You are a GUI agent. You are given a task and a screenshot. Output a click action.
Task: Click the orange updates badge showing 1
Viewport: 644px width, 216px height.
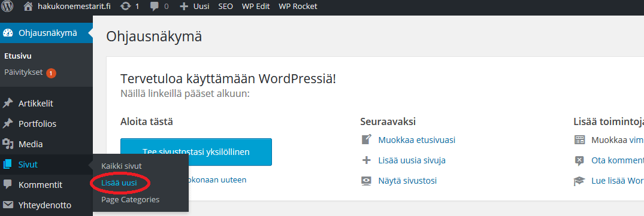(x=51, y=73)
